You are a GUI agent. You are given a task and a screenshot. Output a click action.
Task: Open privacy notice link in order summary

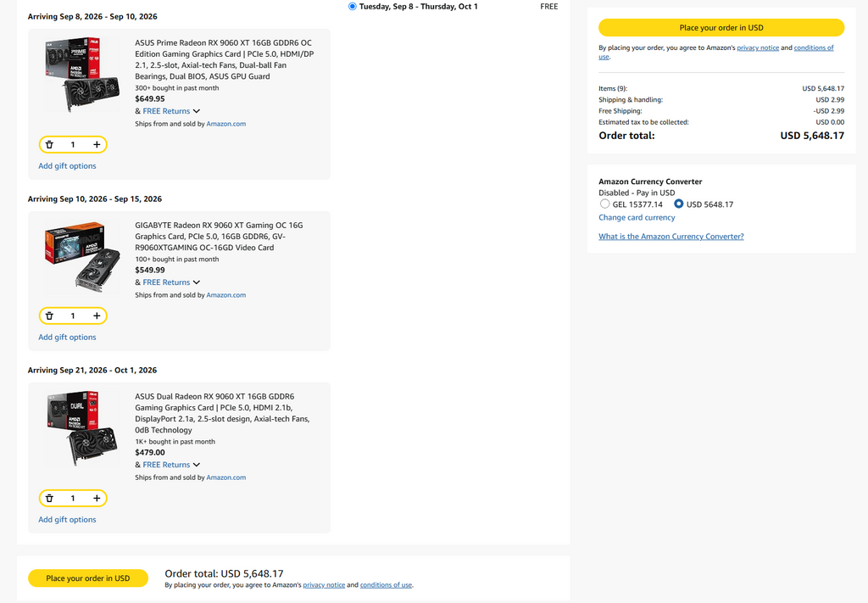757,47
